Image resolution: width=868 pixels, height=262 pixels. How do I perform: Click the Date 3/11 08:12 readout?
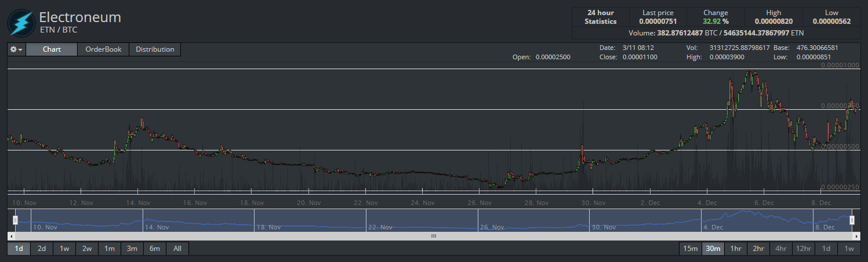coord(627,48)
